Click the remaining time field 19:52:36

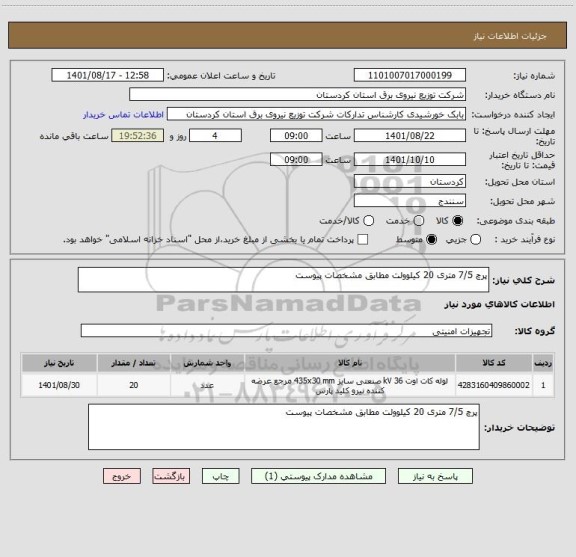138,136
